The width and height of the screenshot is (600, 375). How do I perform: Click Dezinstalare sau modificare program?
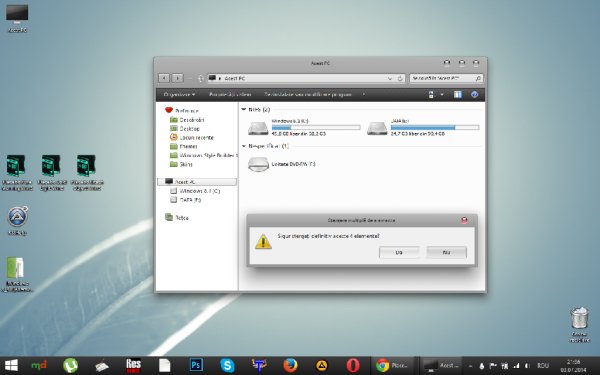coord(308,95)
